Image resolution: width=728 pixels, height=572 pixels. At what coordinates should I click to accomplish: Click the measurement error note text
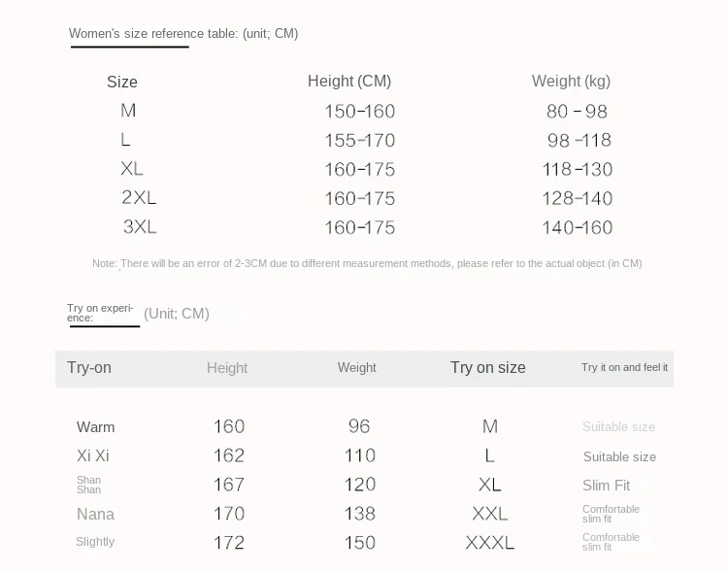point(367,263)
